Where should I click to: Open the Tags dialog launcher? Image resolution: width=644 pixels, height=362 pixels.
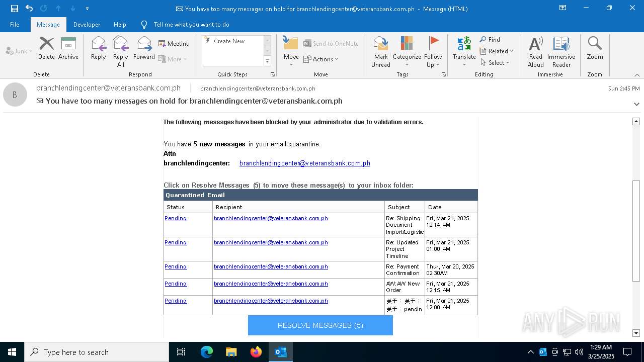[x=444, y=74]
